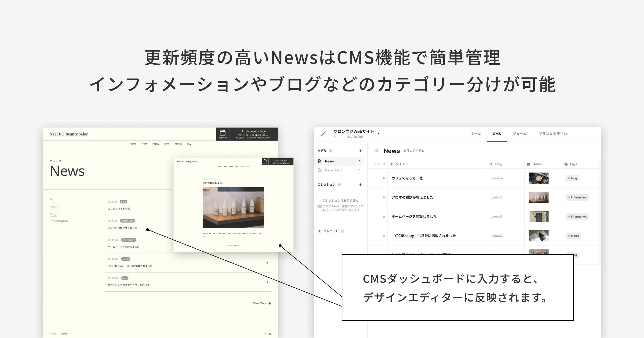This screenshot has width=644, height=338.
Task: Click ニュース一覧に戻る link in article window
Action: click(233, 245)
